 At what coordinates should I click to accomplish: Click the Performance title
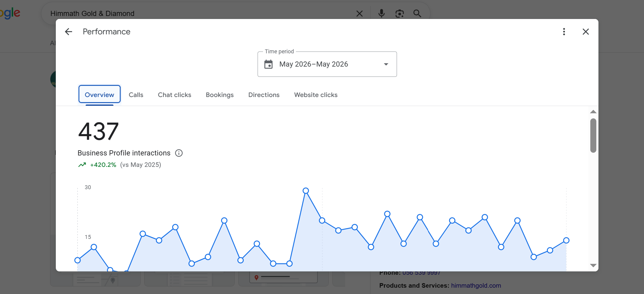(x=106, y=32)
